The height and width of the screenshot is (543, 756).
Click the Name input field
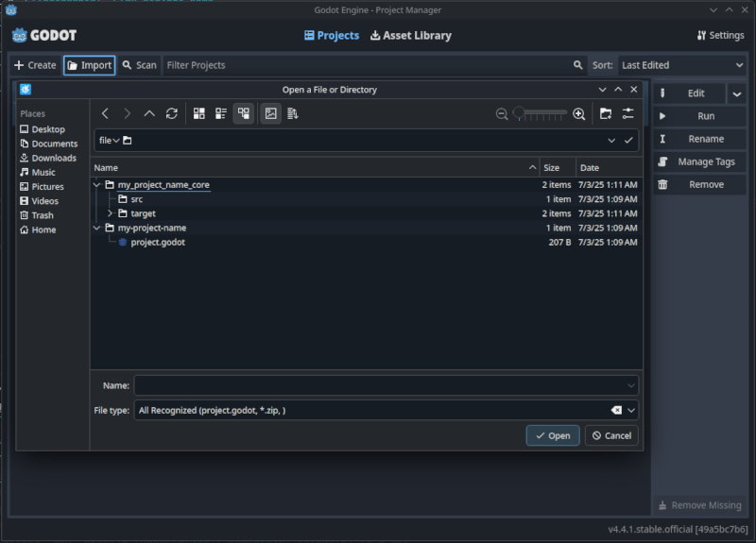(x=386, y=385)
